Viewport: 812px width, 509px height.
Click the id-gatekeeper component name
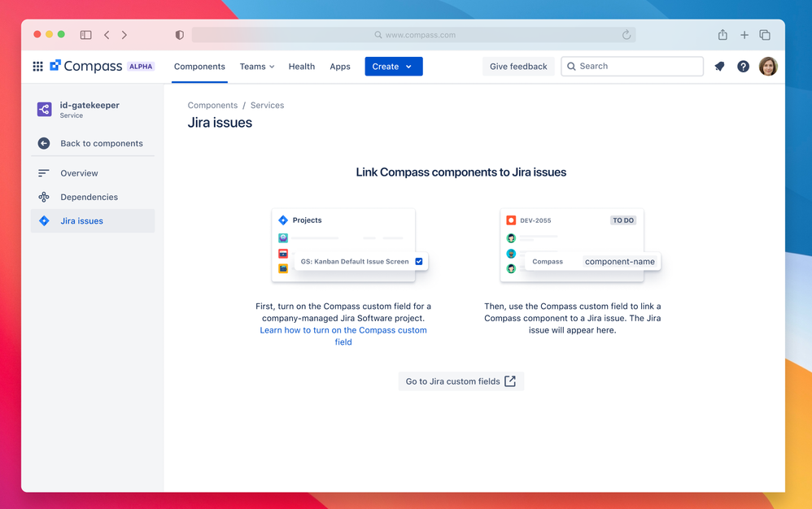(x=89, y=105)
